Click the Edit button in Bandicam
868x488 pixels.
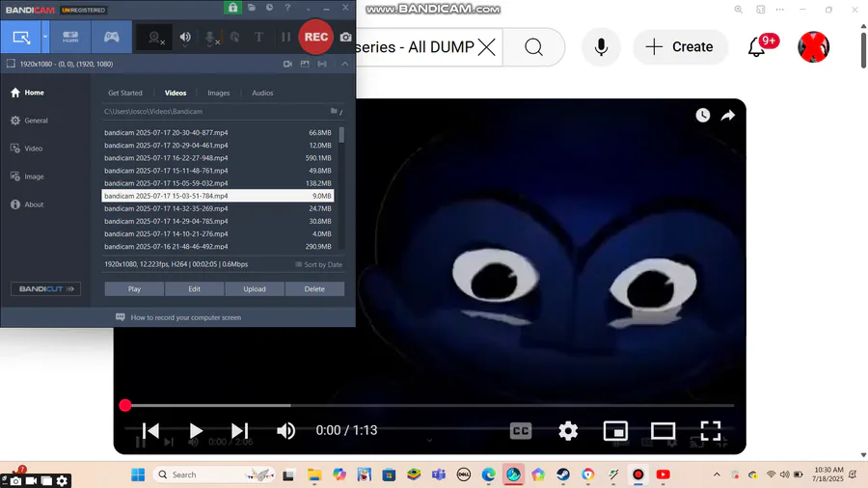coord(194,288)
